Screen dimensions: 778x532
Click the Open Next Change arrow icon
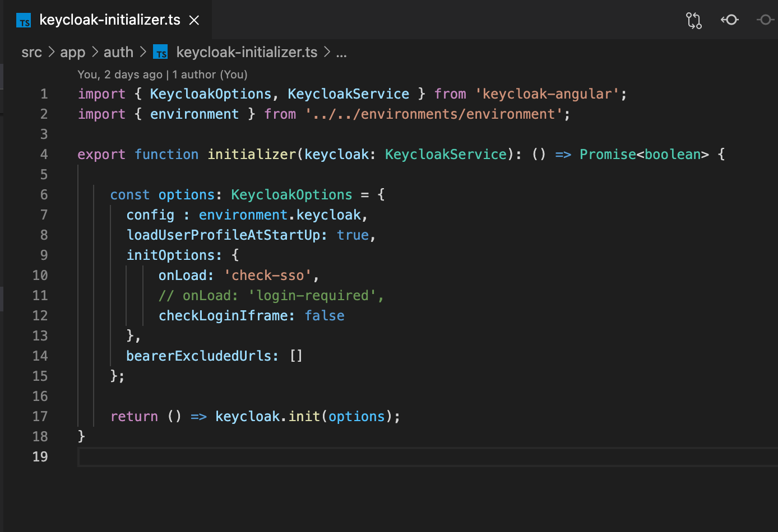[765, 20]
